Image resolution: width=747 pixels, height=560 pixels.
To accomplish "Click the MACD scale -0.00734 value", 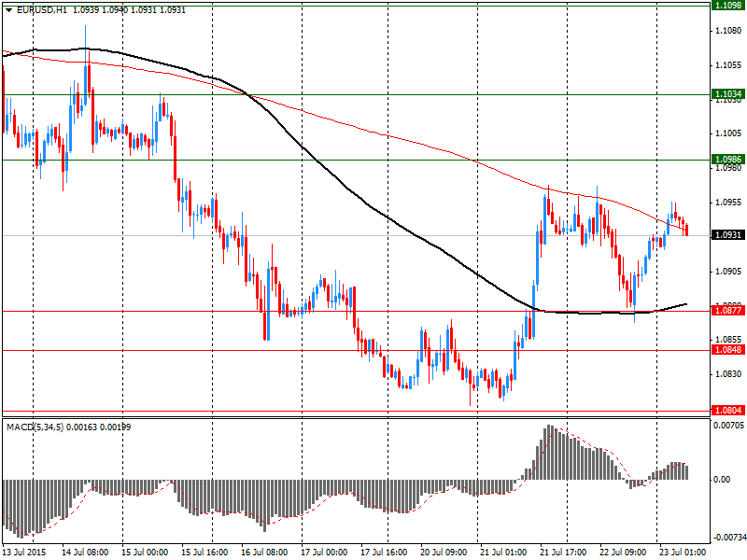I will tap(728, 538).
